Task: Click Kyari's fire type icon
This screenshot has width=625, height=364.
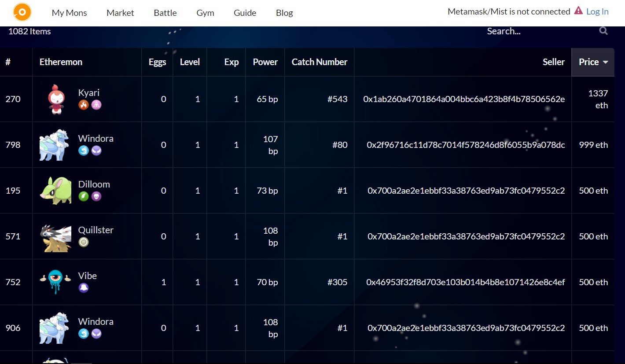Action: pos(84,105)
